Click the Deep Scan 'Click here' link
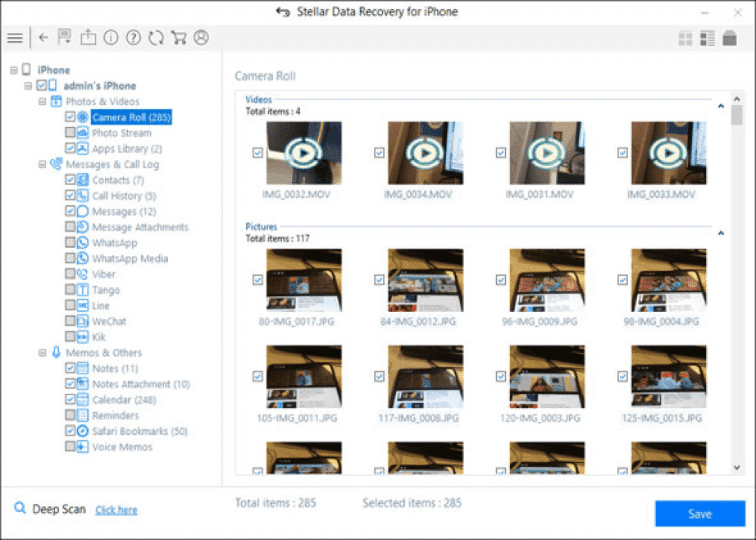 (x=116, y=510)
